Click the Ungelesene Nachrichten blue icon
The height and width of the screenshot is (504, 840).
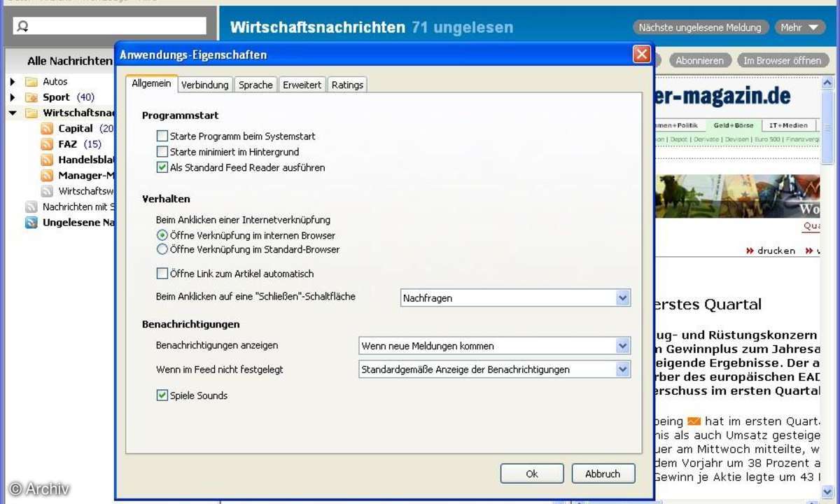coord(31,223)
